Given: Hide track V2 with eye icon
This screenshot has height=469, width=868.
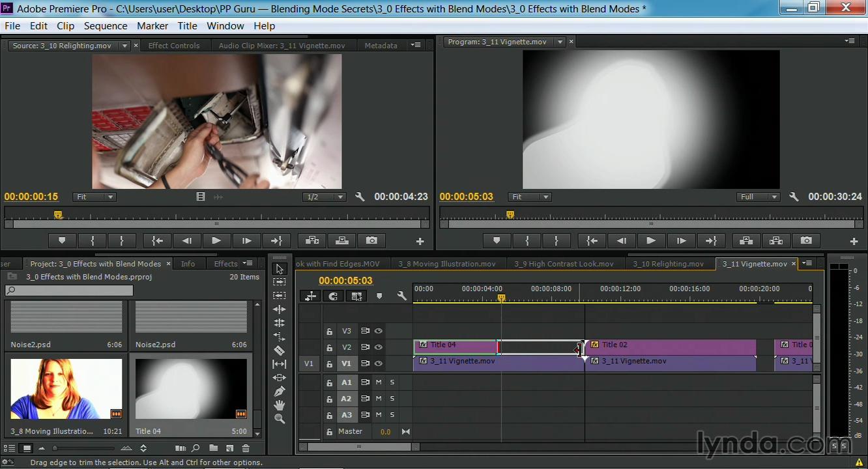Looking at the screenshot, I should [x=378, y=348].
